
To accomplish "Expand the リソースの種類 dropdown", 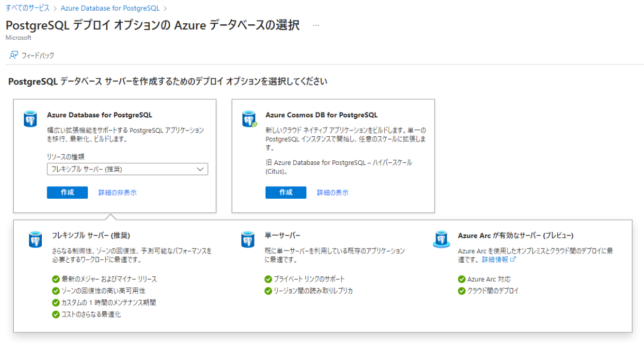I will click(x=128, y=169).
